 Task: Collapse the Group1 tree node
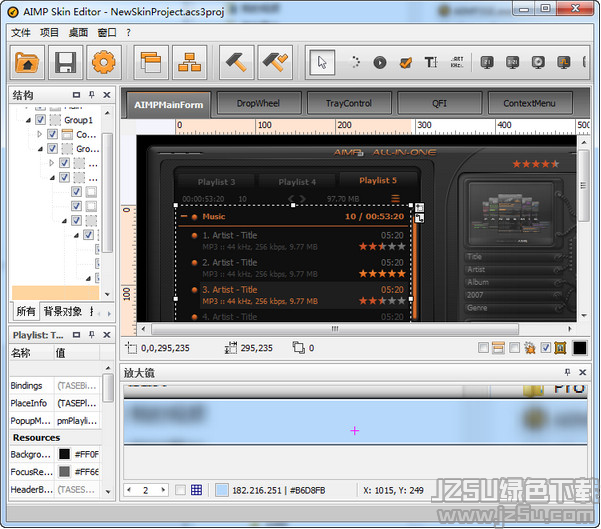(x=28, y=120)
